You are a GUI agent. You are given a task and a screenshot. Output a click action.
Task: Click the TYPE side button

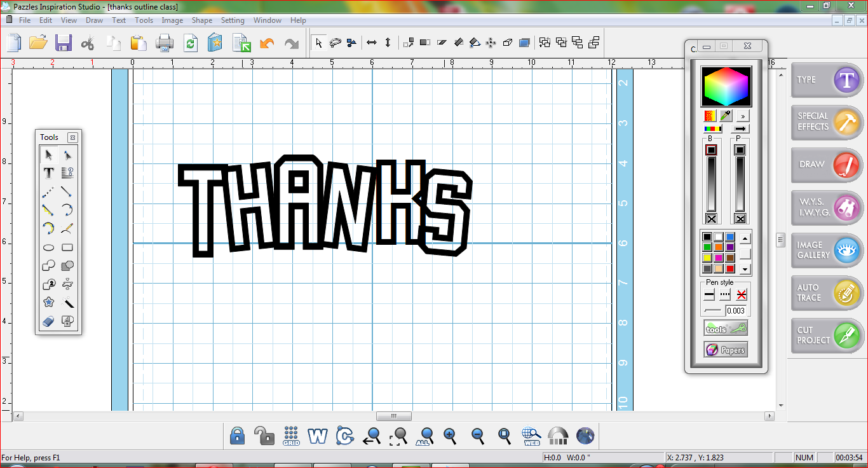tap(827, 80)
